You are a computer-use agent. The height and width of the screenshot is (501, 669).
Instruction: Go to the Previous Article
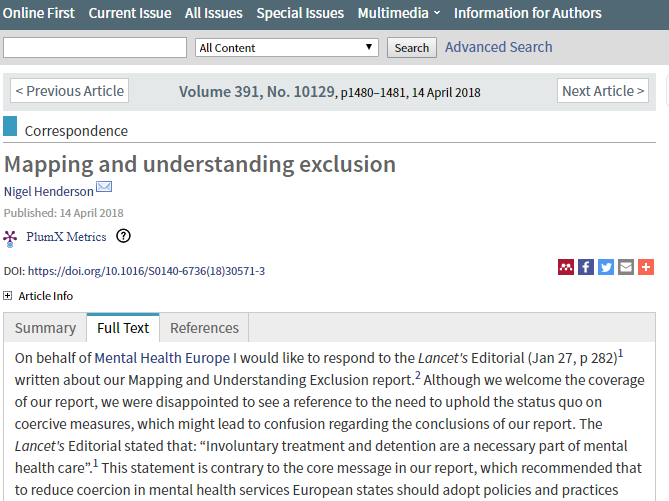click(x=70, y=91)
